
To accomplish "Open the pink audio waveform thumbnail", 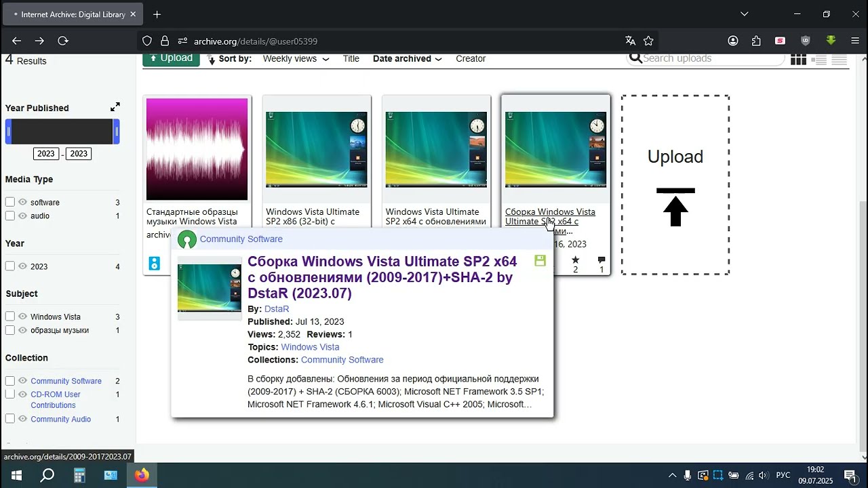I will 197,149.
